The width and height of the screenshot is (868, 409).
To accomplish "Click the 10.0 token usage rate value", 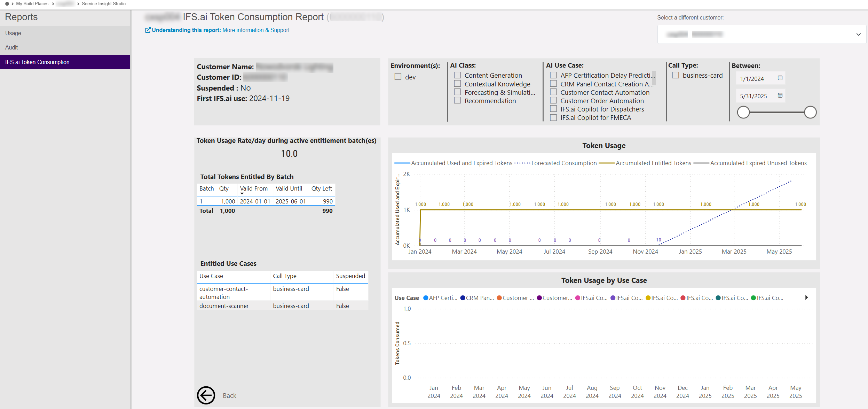I will (289, 154).
